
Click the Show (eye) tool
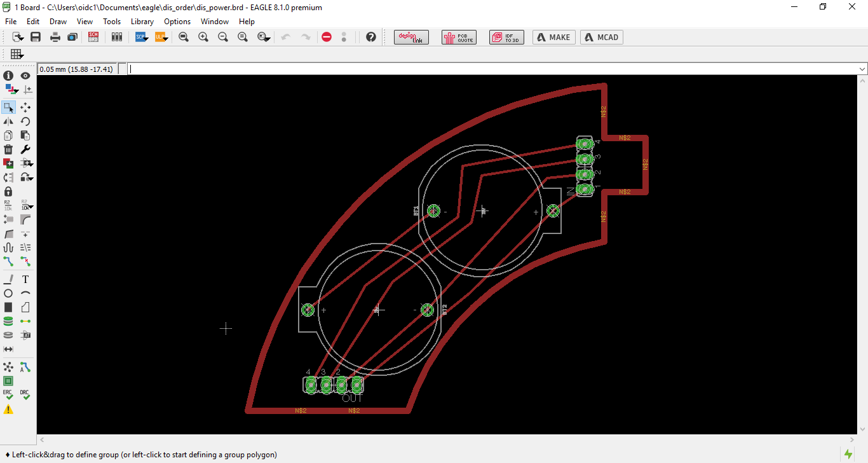(x=25, y=76)
